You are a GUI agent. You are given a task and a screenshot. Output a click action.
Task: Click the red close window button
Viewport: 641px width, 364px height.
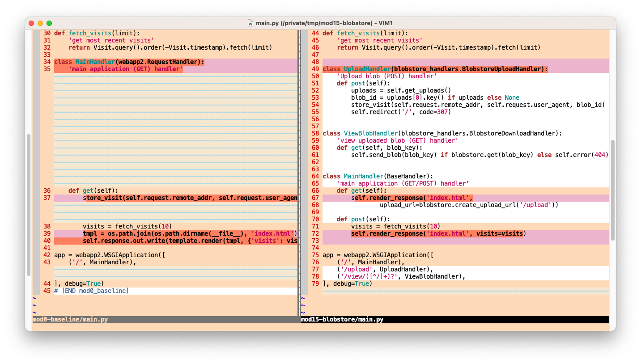click(31, 23)
